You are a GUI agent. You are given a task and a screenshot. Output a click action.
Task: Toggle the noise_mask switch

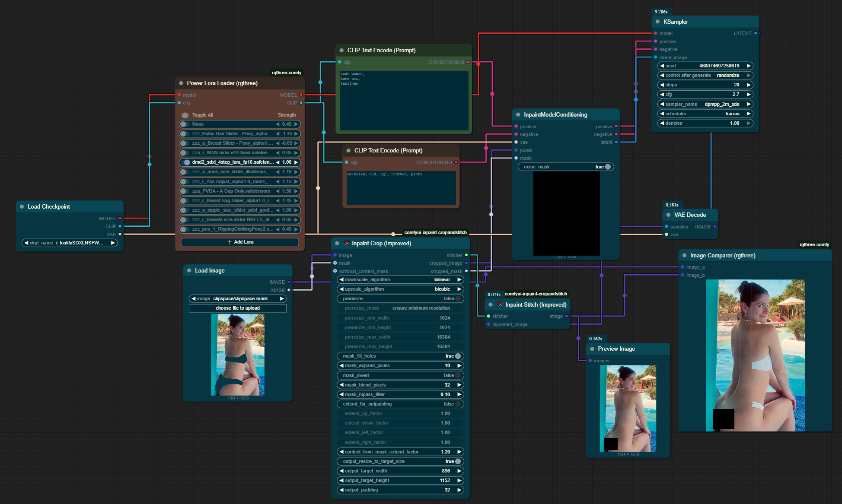[x=608, y=167]
